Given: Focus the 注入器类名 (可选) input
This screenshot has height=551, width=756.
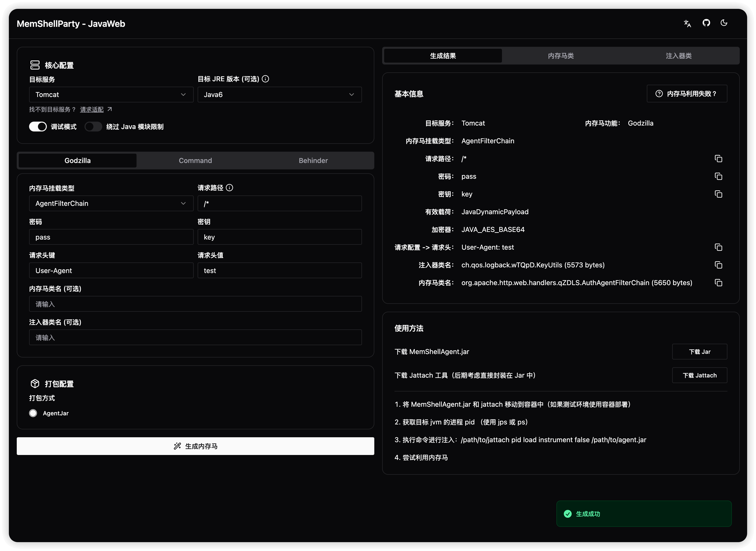Looking at the screenshot, I should (x=195, y=337).
